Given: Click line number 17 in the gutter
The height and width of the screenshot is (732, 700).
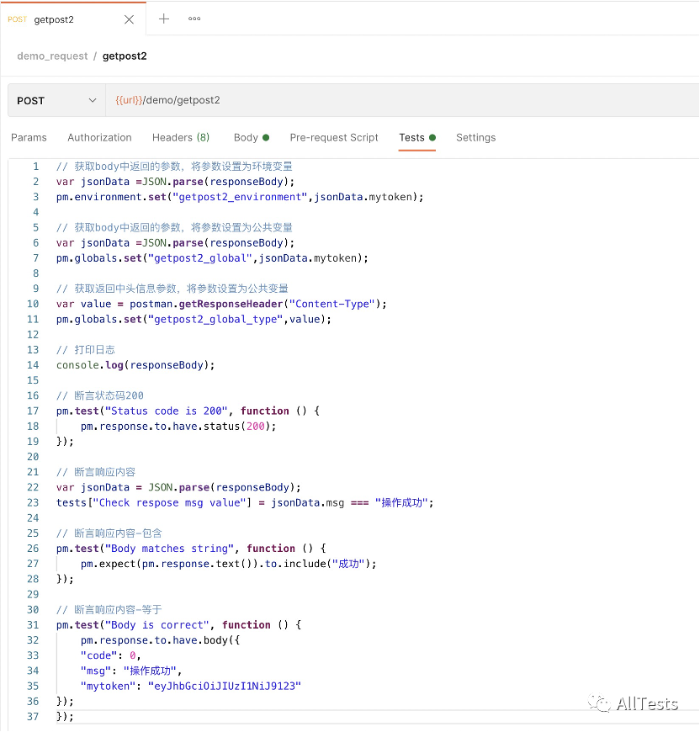Looking at the screenshot, I should coord(33,411).
